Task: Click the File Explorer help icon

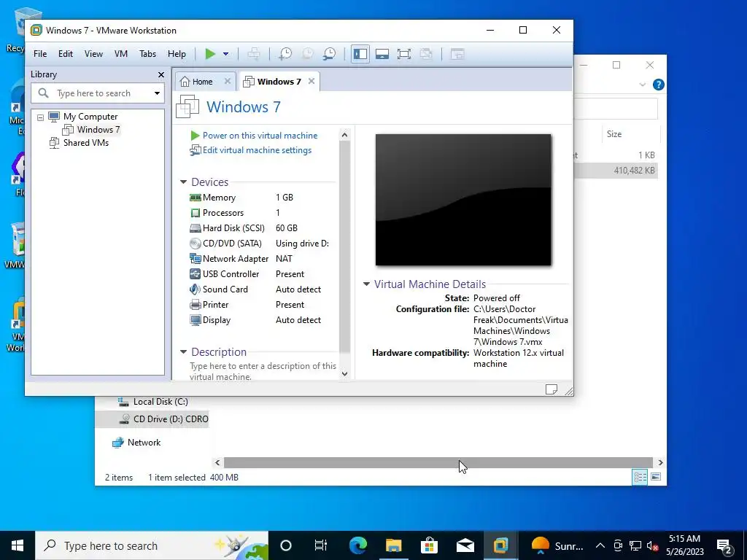Action: point(659,85)
